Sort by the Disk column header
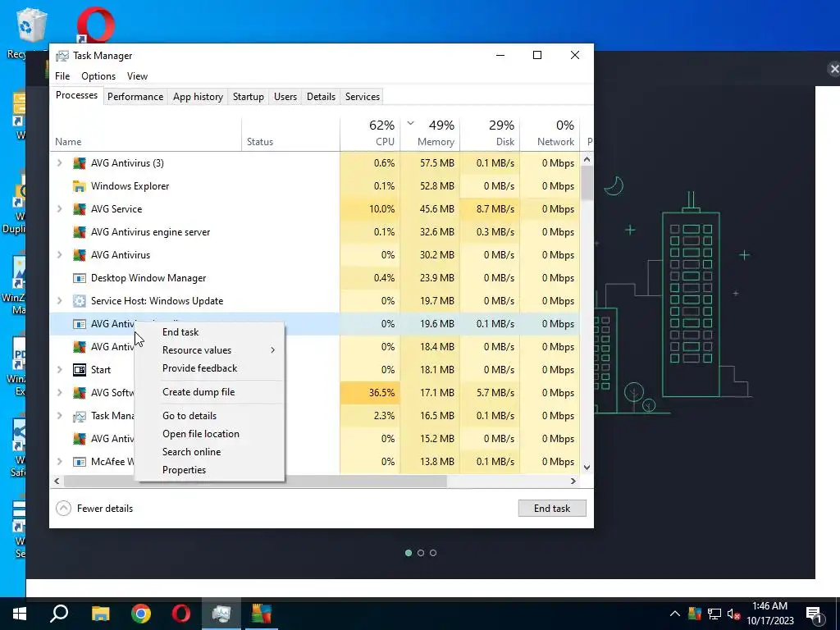Screen dimensions: 840x630 [491, 134]
